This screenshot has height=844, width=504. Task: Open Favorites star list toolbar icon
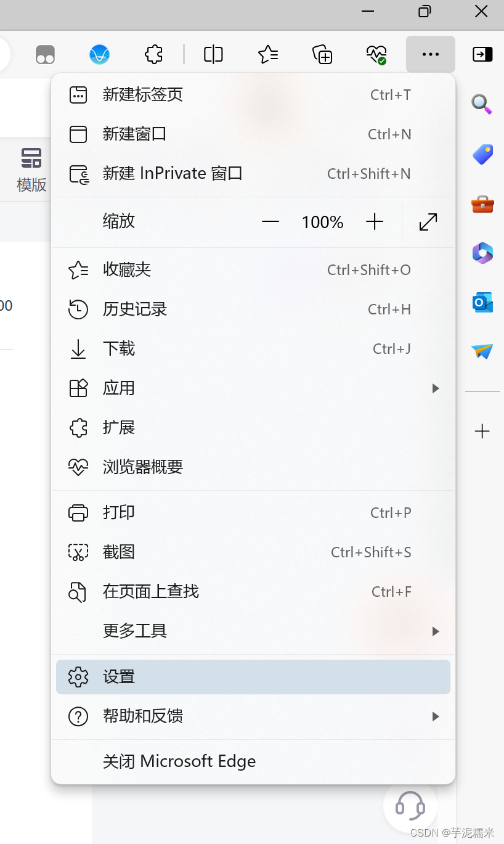click(x=268, y=54)
